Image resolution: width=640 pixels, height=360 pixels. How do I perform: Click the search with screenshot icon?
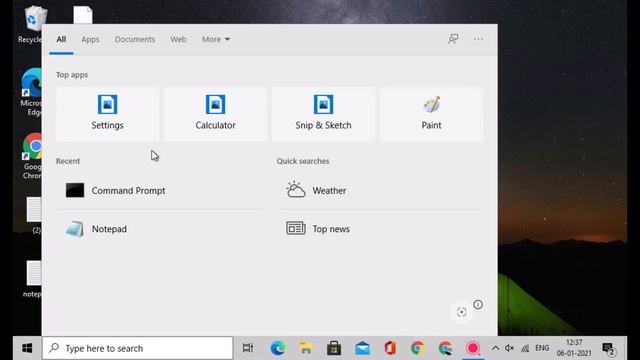click(x=462, y=312)
